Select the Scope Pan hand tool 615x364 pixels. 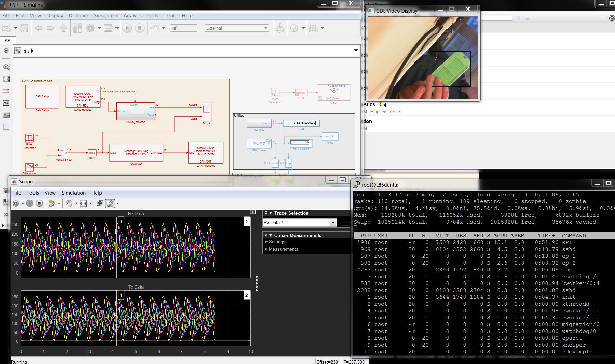click(69, 204)
